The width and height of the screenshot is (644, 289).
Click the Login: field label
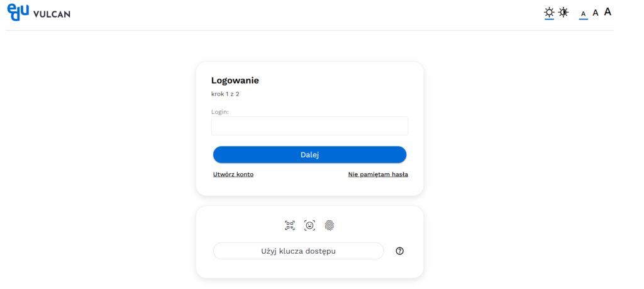click(220, 111)
